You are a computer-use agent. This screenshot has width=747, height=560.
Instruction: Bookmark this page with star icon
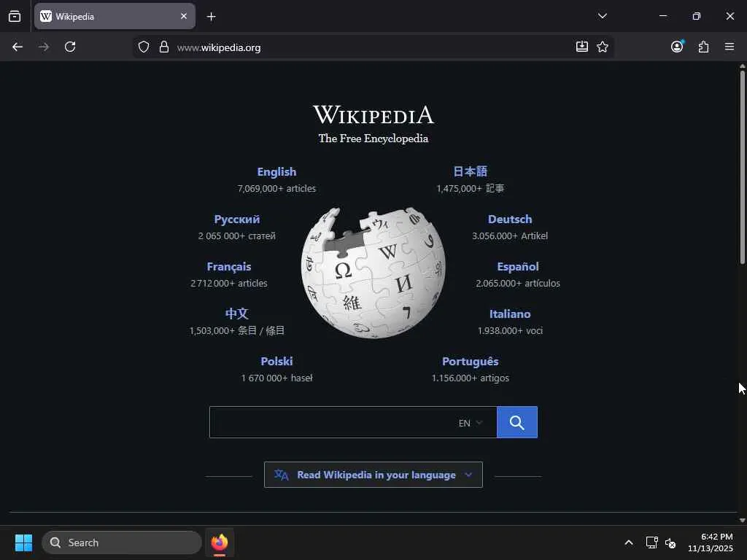[x=603, y=47]
